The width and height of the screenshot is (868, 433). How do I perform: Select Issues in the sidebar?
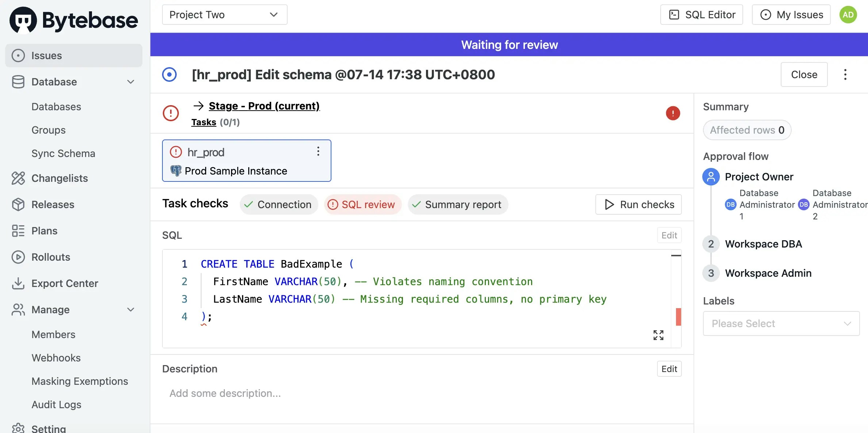[x=46, y=55]
